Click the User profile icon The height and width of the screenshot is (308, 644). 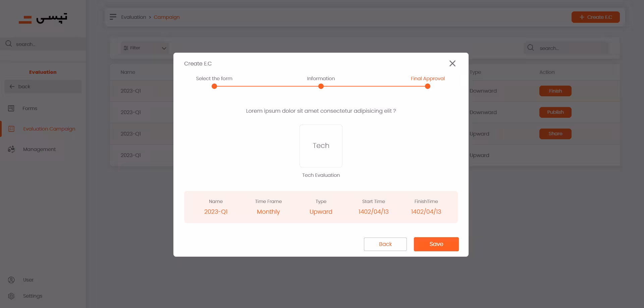coord(11,280)
